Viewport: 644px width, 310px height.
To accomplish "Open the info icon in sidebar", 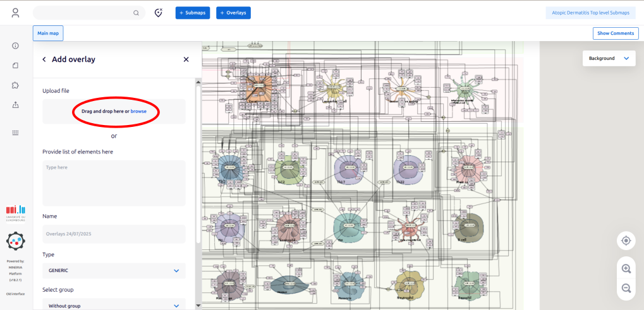I will pos(15,45).
